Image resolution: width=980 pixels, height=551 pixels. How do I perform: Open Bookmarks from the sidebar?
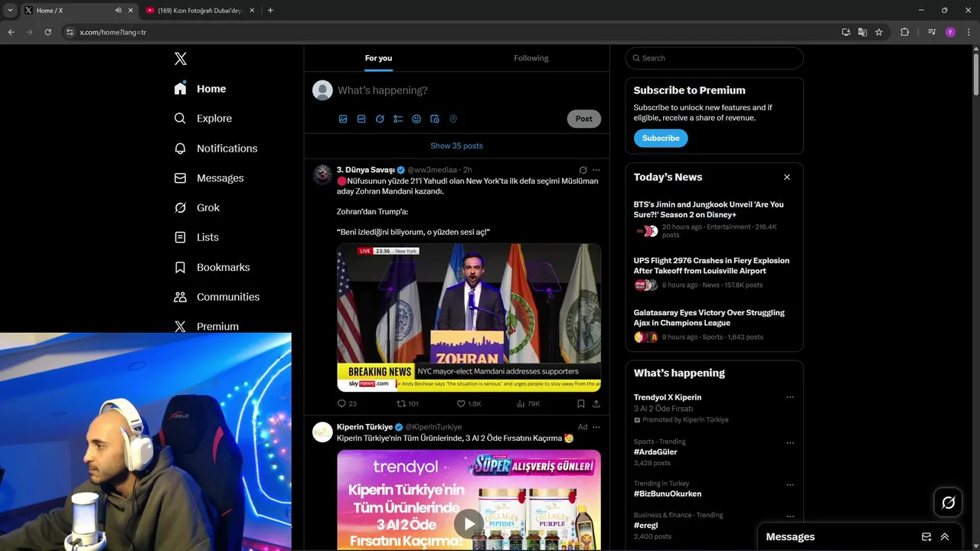point(211,267)
